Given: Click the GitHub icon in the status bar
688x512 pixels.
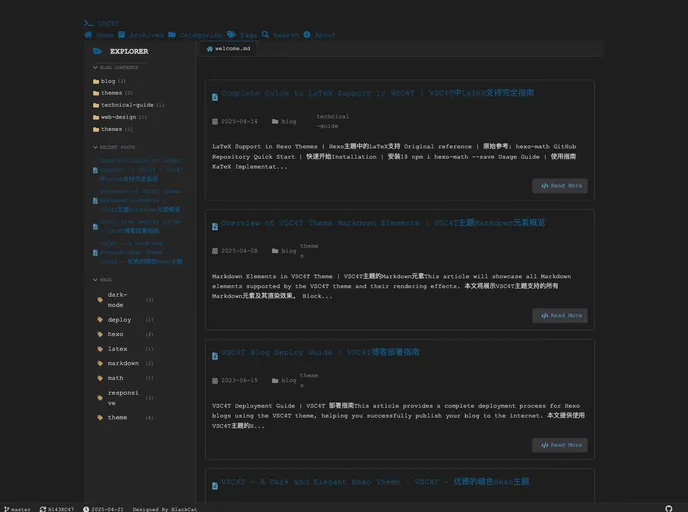Looking at the screenshot, I should tap(668, 508).
